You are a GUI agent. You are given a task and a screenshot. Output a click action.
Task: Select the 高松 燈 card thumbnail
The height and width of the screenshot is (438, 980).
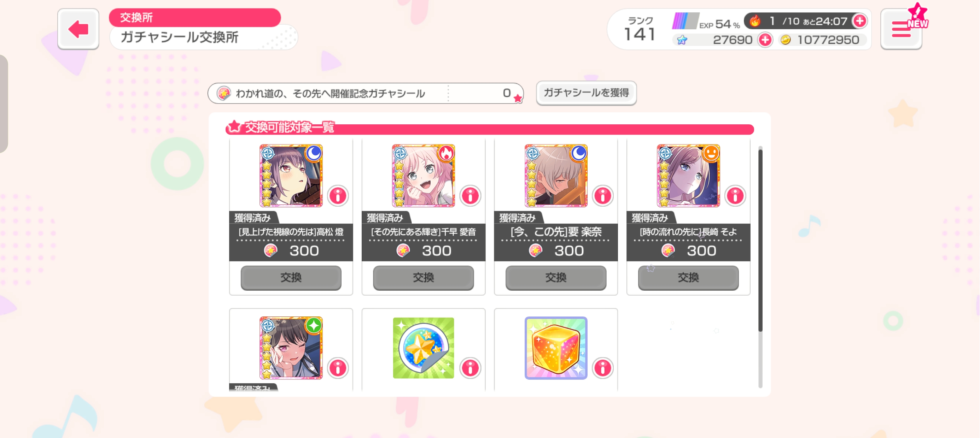[291, 176]
